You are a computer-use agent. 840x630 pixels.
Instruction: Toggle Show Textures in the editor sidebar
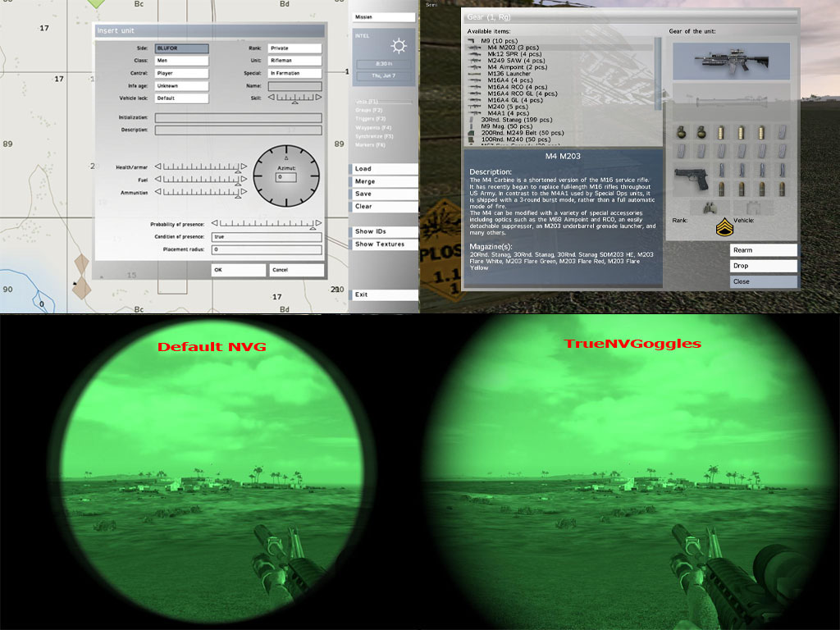pyautogui.click(x=384, y=244)
